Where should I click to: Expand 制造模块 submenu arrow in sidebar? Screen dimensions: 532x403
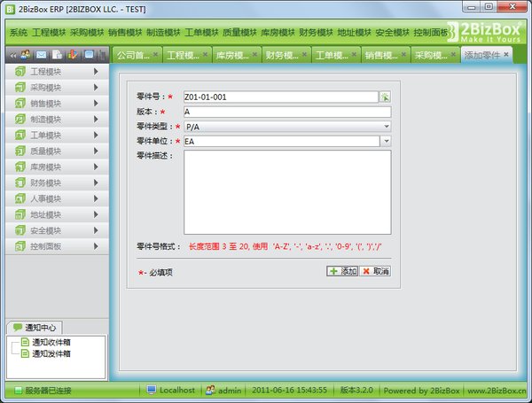point(96,120)
